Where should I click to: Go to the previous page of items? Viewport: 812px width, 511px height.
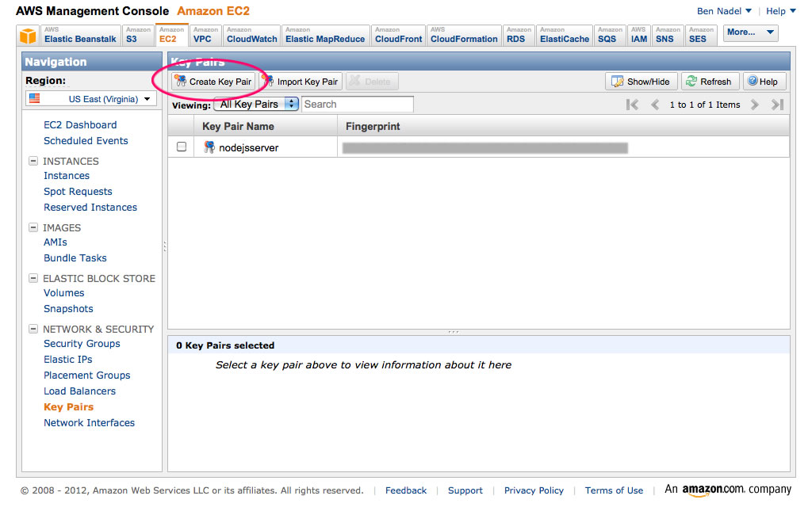(655, 105)
